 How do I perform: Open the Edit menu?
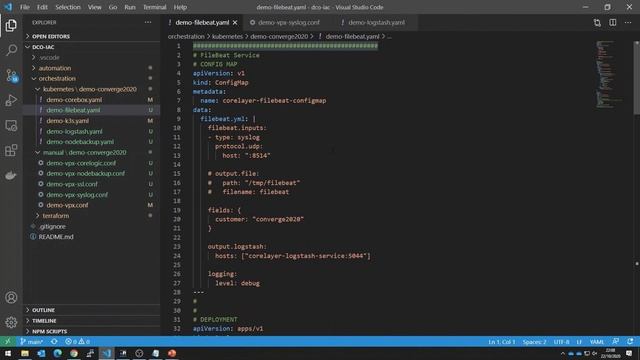pyautogui.click(x=42, y=7)
